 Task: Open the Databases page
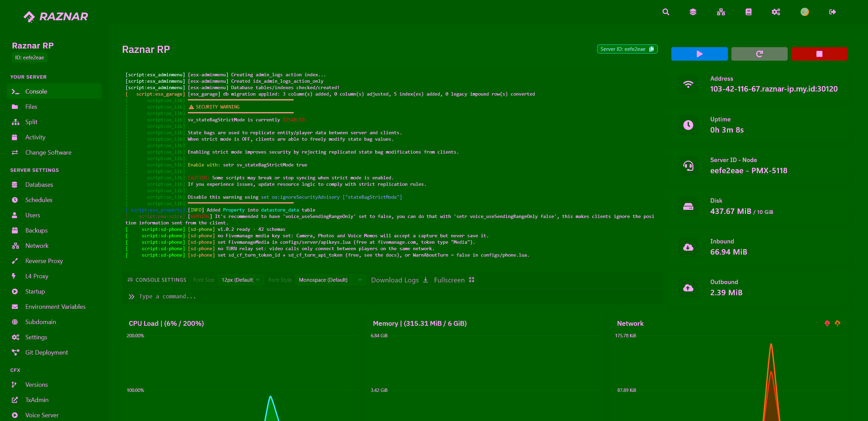point(54,185)
